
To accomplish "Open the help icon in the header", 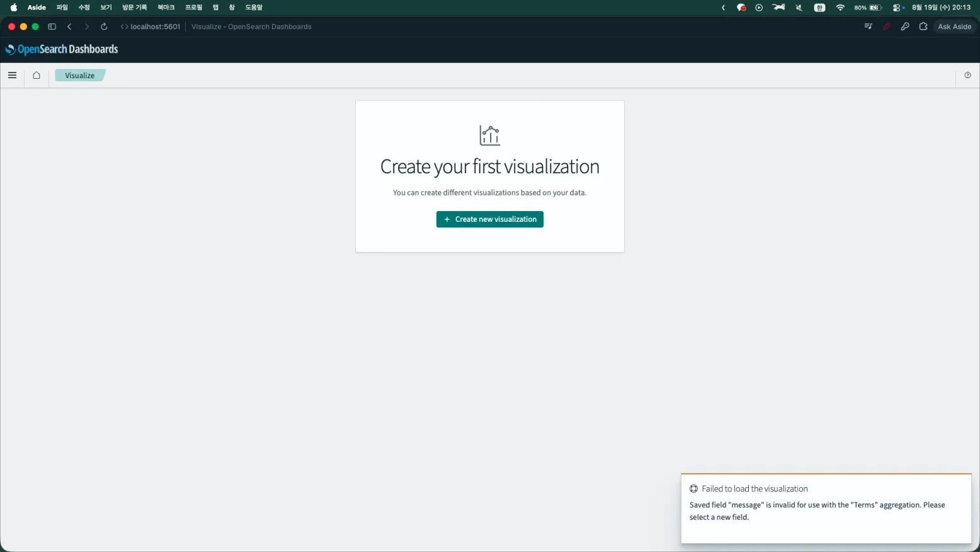I will pos(967,76).
